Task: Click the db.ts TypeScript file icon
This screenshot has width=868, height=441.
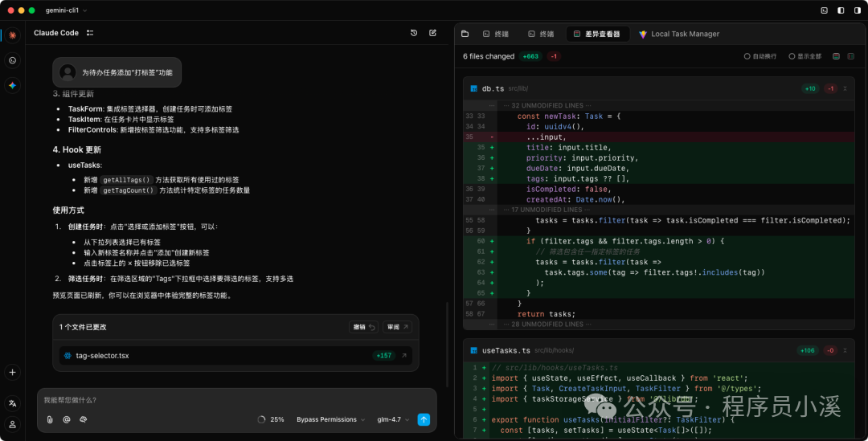Action: tap(474, 88)
